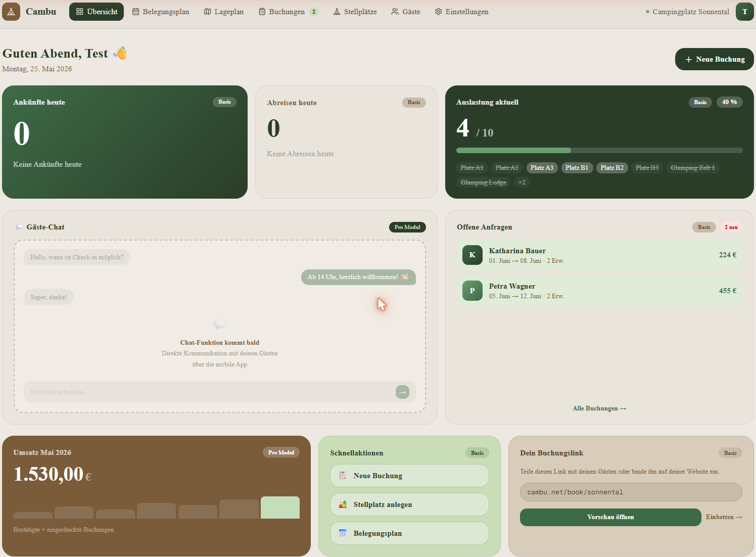The image size is (756, 557).
Task: Go to Buchungen with 2 badge
Action: tap(288, 12)
